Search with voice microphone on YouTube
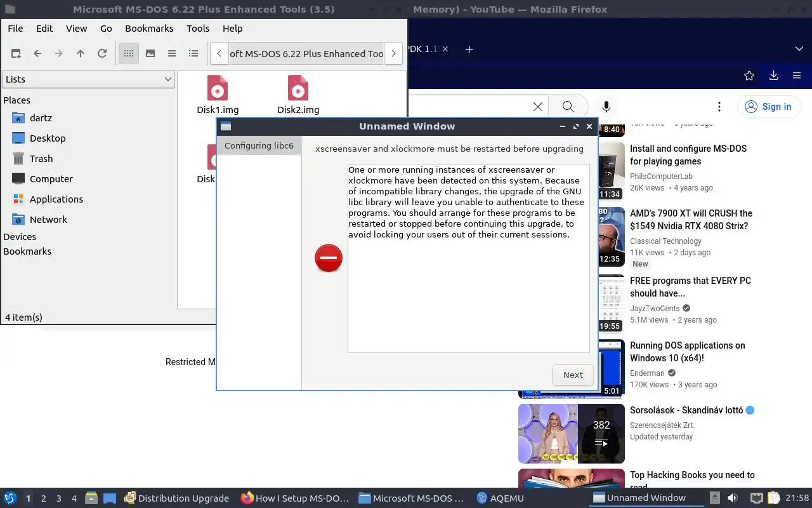Screen dimensions: 812x508 tap(606, 107)
